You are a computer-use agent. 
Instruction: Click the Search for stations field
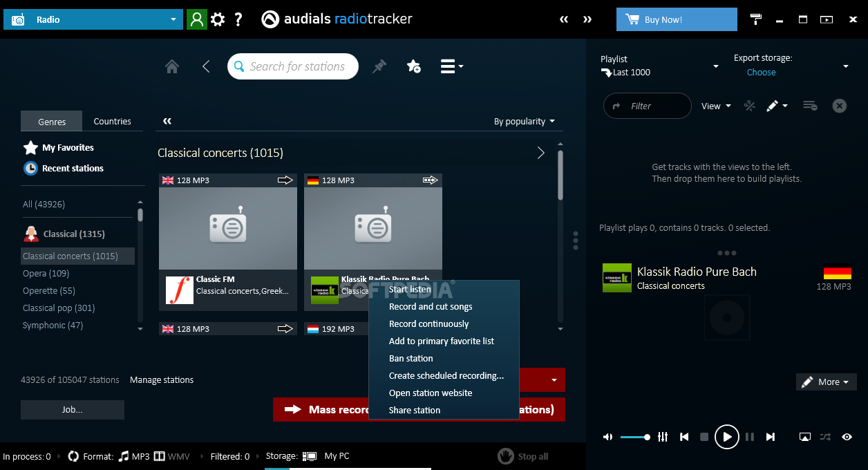pos(293,66)
